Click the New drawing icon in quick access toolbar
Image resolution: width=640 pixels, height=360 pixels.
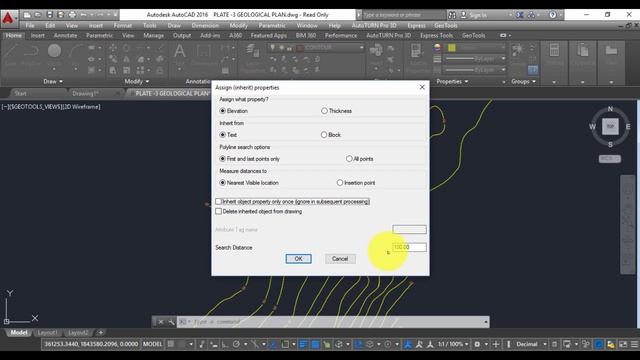pyautogui.click(x=27, y=15)
